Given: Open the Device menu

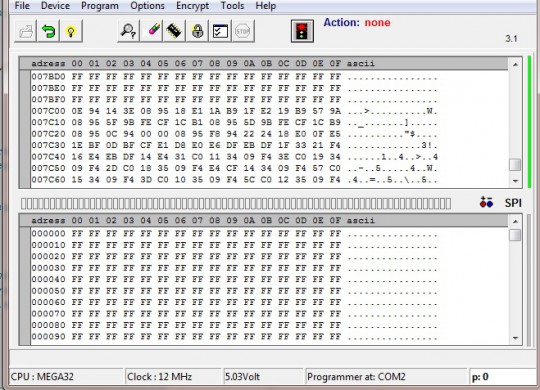Looking at the screenshot, I should tap(55, 6).
